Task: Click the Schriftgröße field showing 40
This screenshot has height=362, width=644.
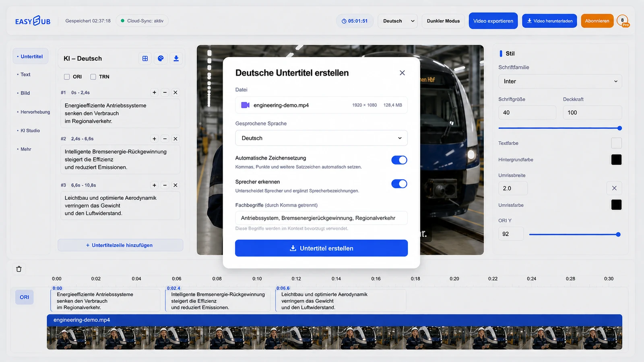Action: click(x=527, y=113)
